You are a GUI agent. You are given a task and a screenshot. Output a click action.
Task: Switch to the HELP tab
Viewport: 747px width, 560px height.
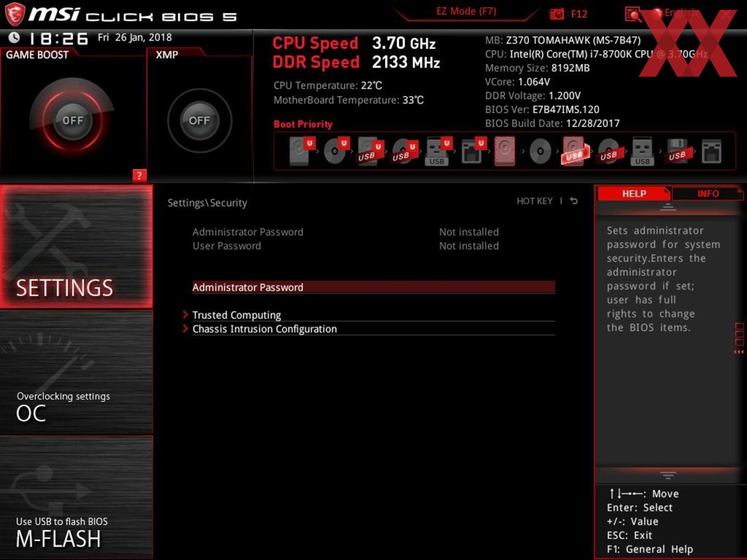[x=634, y=194]
